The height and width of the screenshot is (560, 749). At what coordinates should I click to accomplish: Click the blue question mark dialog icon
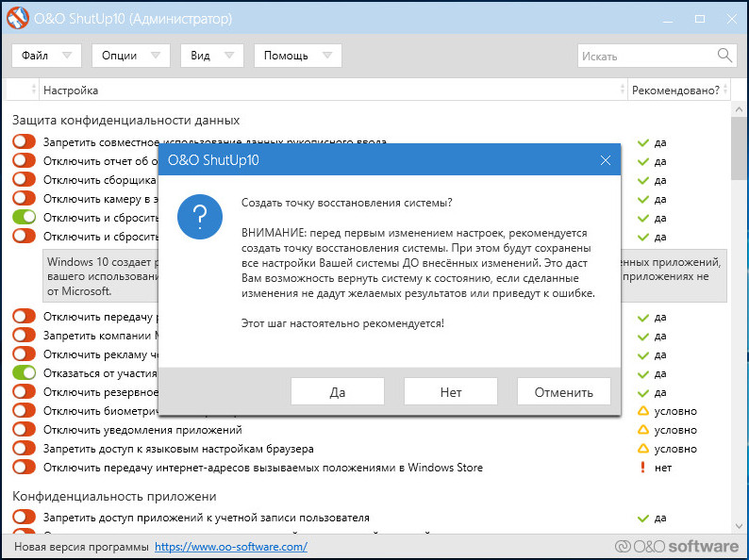tap(200, 217)
